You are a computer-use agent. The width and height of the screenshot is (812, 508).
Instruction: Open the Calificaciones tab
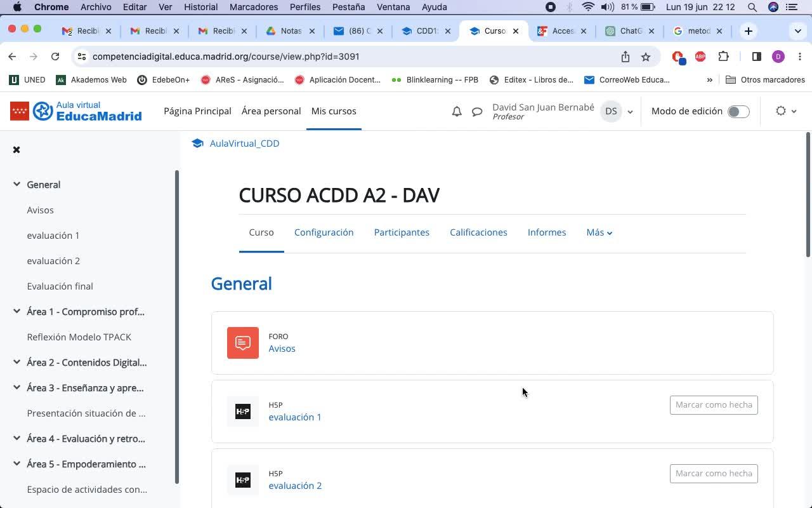(478, 232)
